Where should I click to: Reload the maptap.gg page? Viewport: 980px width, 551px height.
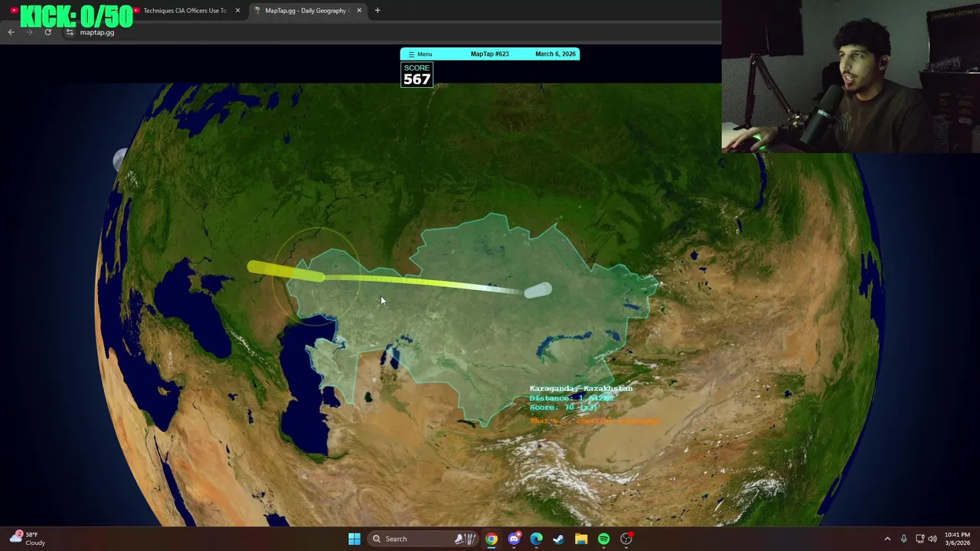point(47,32)
